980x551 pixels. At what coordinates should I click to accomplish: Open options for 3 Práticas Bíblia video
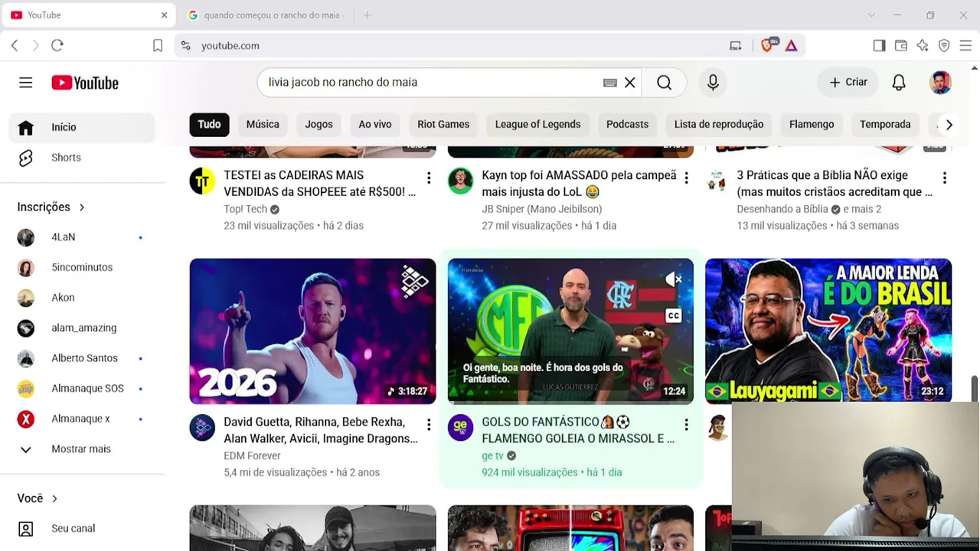(x=944, y=178)
